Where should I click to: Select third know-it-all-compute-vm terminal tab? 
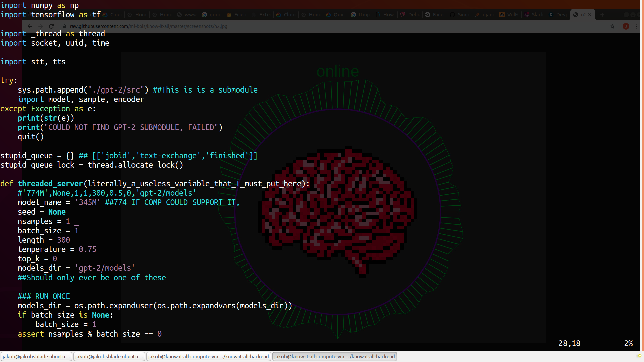click(208, 356)
